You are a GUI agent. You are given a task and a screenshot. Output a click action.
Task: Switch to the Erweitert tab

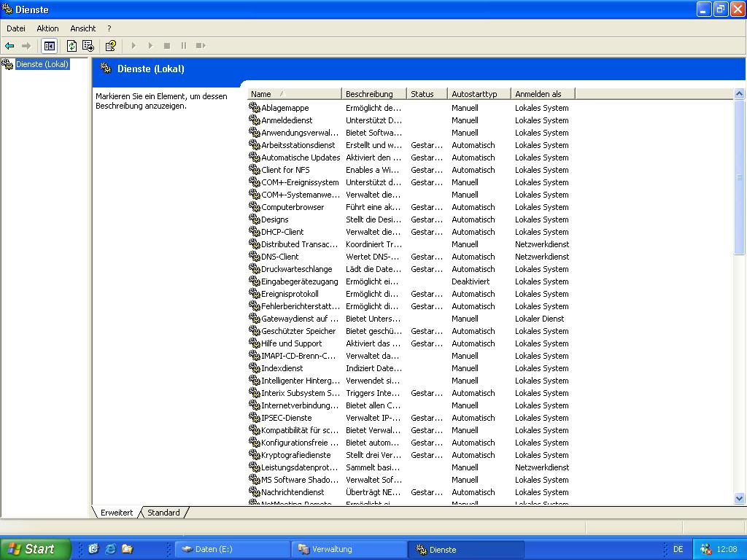click(117, 513)
